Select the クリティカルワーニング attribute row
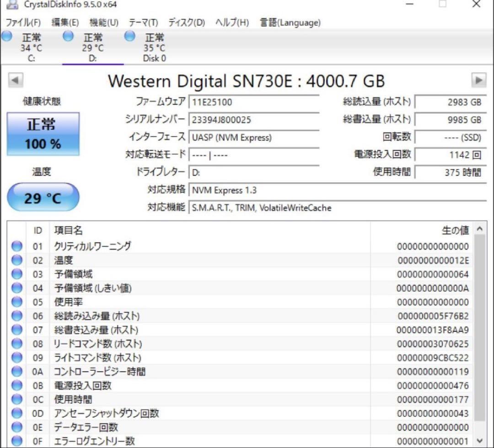 [x=241, y=246]
